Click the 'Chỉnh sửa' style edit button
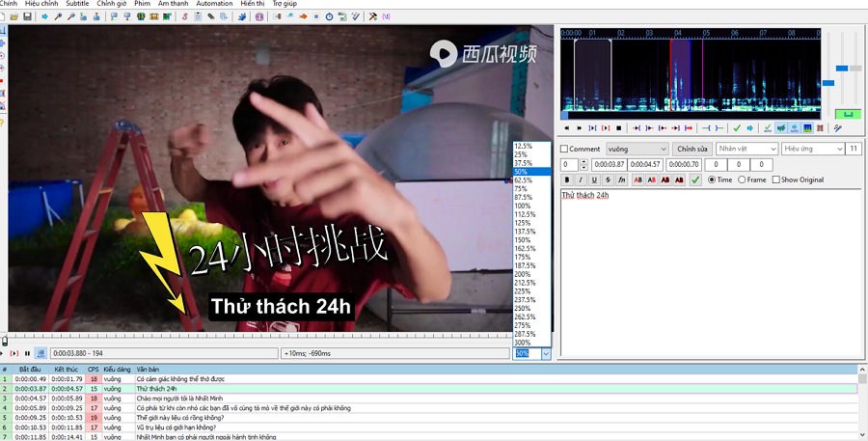The image size is (868, 441). 692,149
